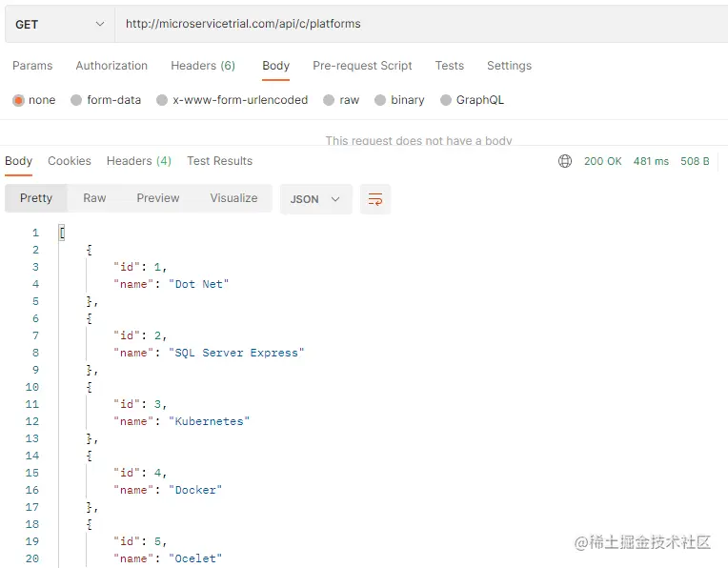The height and width of the screenshot is (568, 728).
Task: Switch to the Authorization request tab
Action: (x=111, y=66)
